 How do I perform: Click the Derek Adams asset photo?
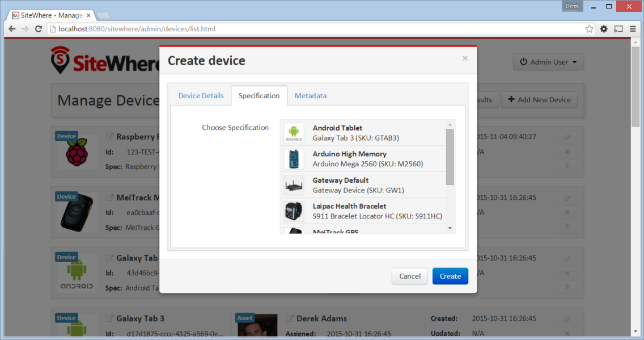[257, 326]
